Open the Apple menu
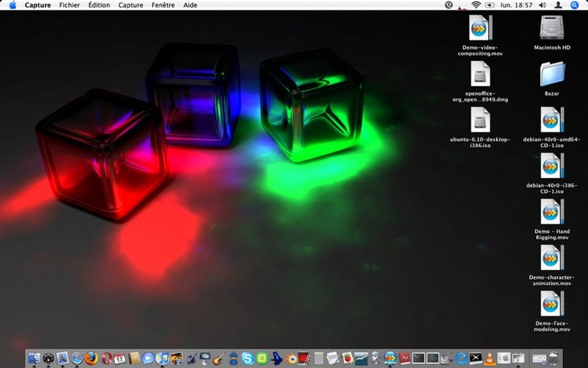The image size is (588, 368). pyautogui.click(x=12, y=5)
